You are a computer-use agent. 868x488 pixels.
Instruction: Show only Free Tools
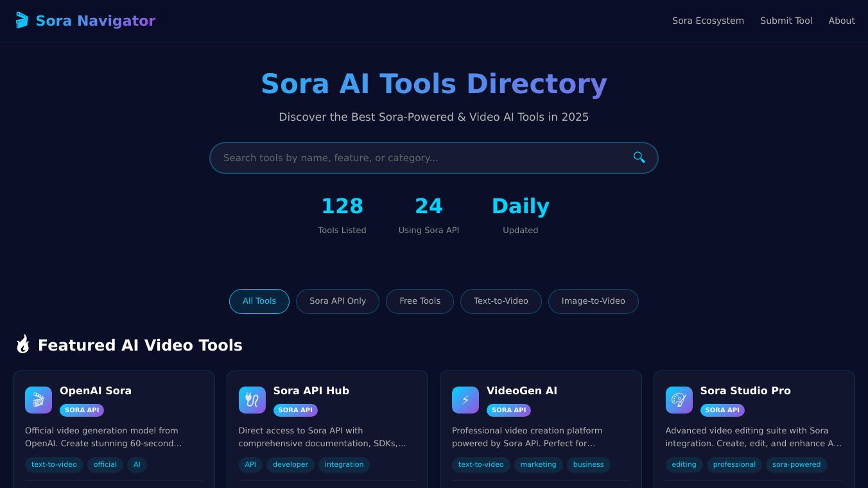(x=420, y=301)
